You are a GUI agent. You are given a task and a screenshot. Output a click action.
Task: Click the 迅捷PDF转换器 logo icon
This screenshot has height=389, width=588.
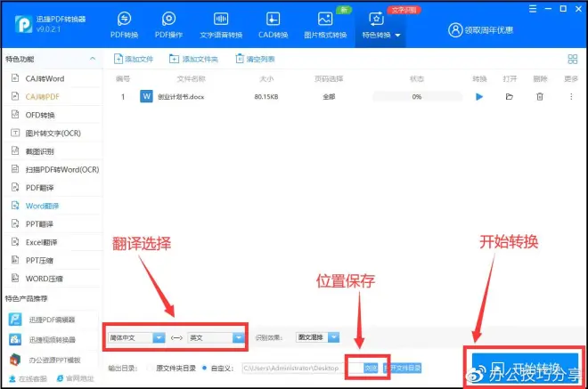point(23,24)
